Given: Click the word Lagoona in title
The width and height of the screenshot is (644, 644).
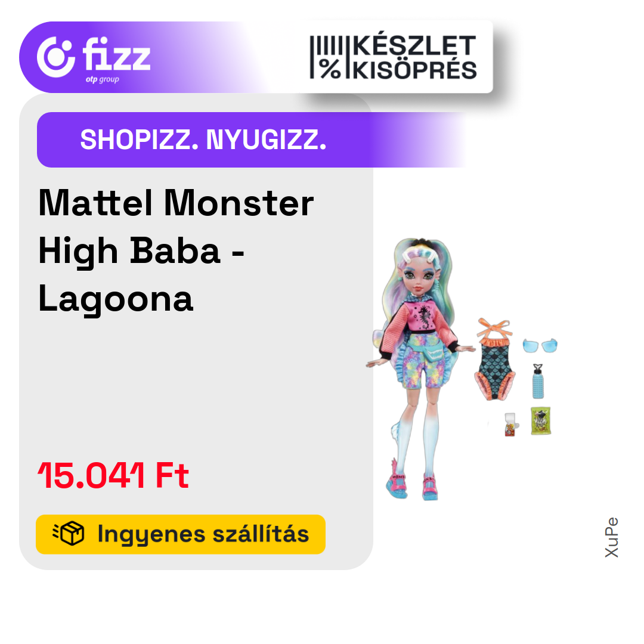Looking at the screenshot, I should point(116,299).
